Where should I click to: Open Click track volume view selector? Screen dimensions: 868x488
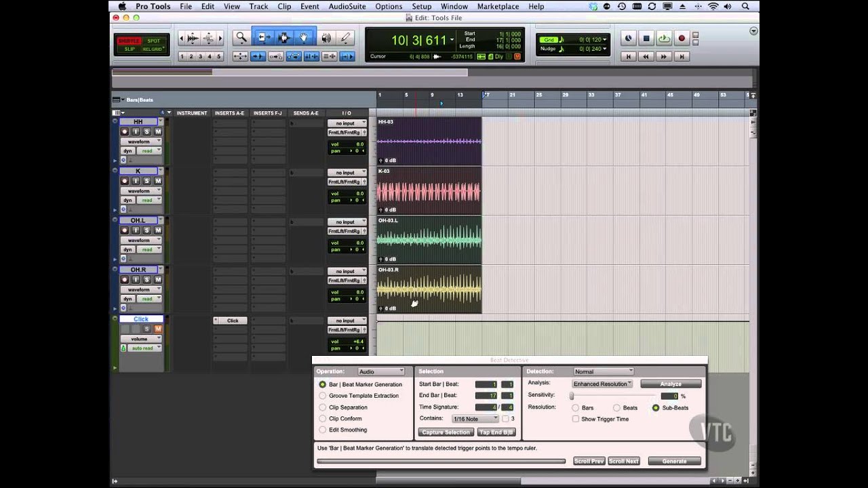(142, 339)
